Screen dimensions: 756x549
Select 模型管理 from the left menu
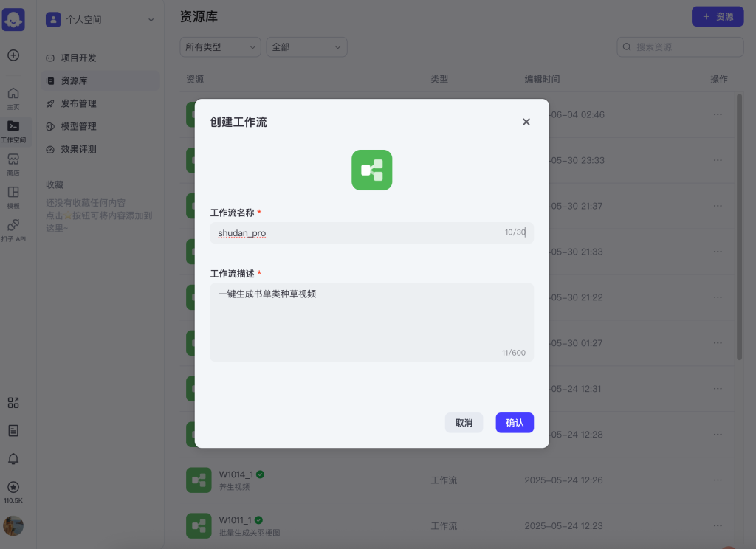tap(79, 126)
